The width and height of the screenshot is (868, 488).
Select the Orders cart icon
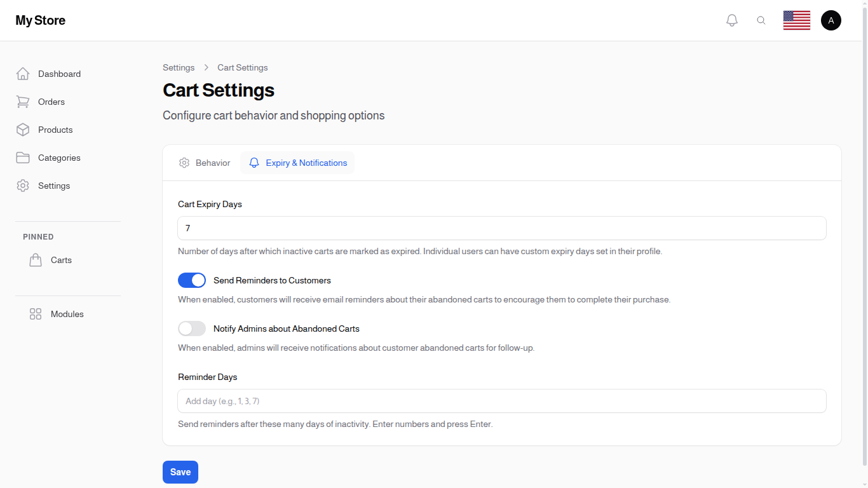[x=23, y=101]
